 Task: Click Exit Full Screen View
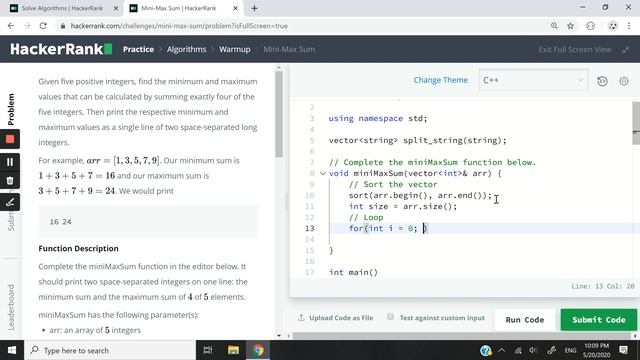[574, 49]
